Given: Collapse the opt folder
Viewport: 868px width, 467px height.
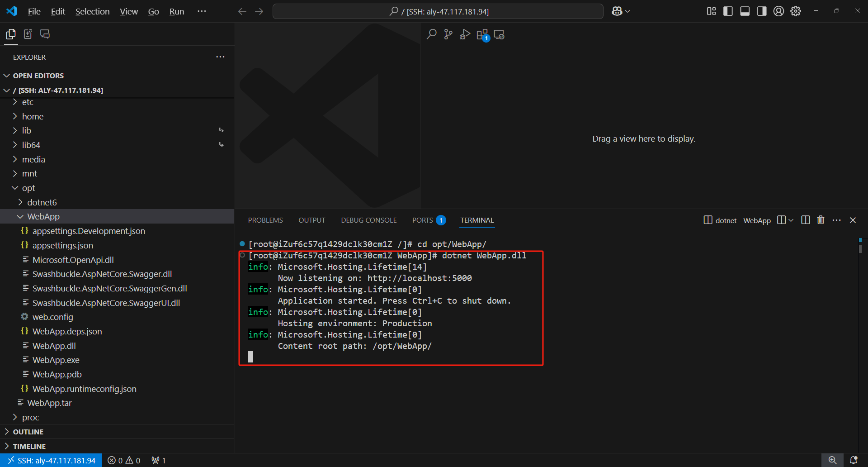Looking at the screenshot, I should [28, 188].
